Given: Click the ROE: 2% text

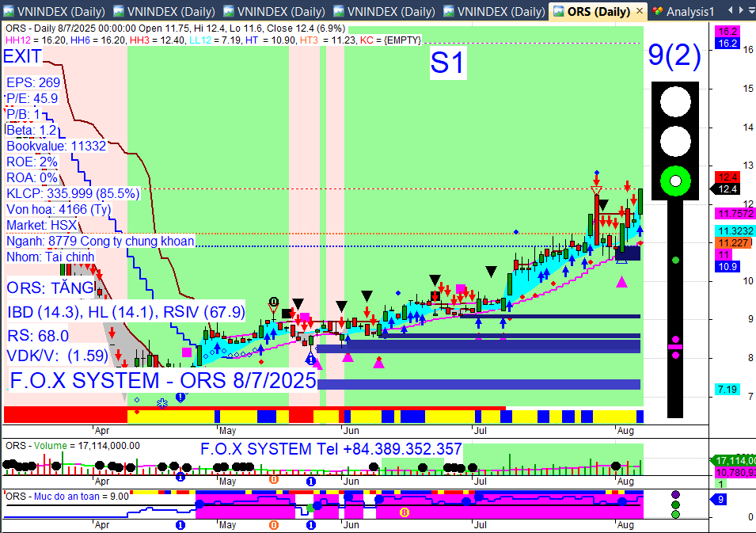Looking at the screenshot, I should point(32,162).
